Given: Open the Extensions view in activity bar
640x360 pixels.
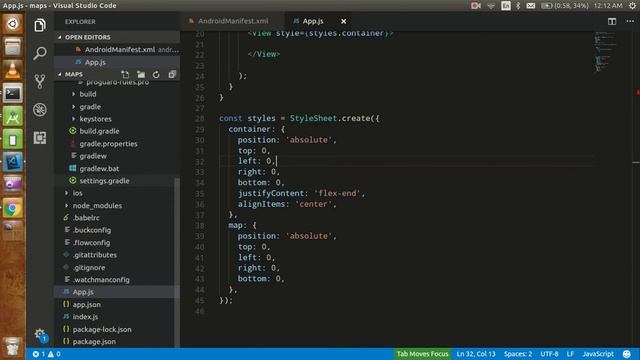Looking at the screenshot, I should click(x=40, y=138).
